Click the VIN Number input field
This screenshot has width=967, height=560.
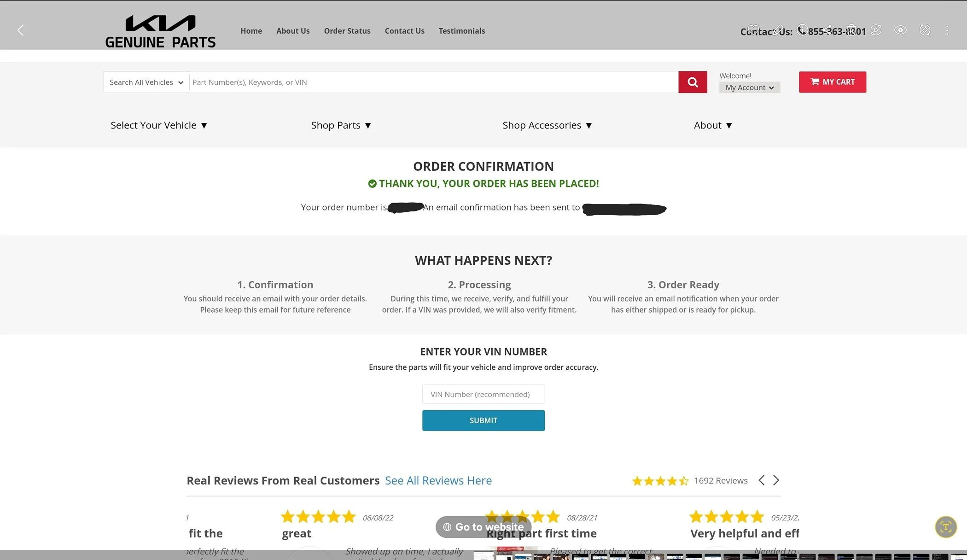pyautogui.click(x=483, y=394)
